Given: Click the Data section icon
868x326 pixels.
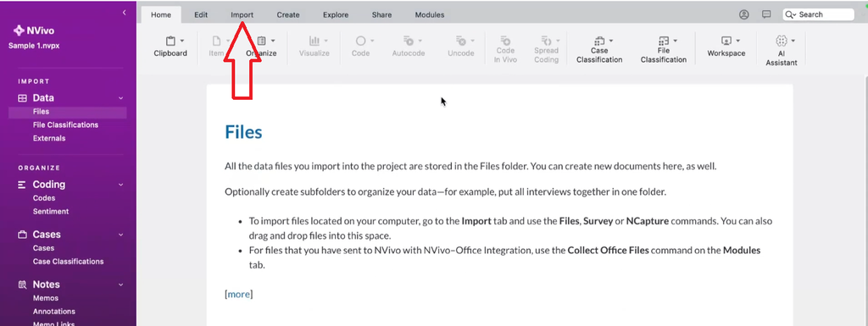Looking at the screenshot, I should tap(23, 98).
